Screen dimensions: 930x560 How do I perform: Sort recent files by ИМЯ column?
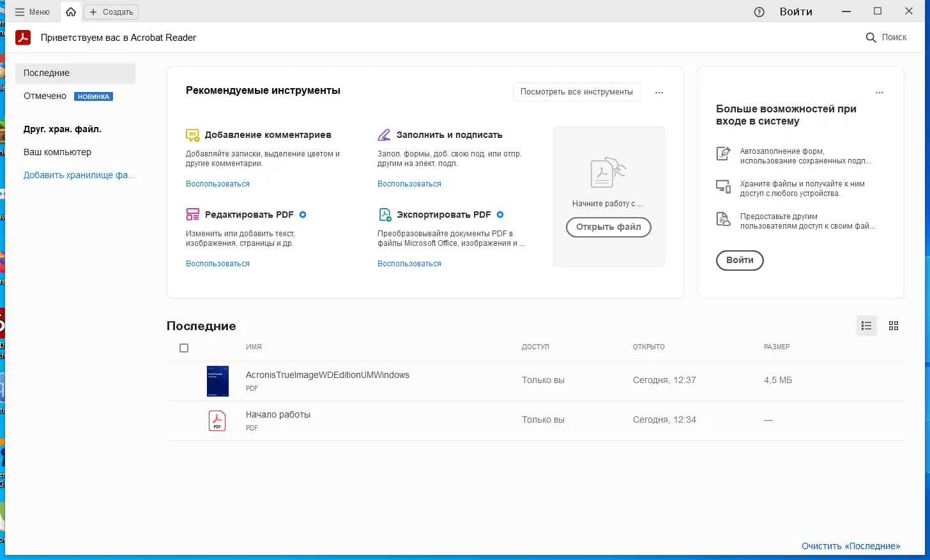click(x=254, y=347)
